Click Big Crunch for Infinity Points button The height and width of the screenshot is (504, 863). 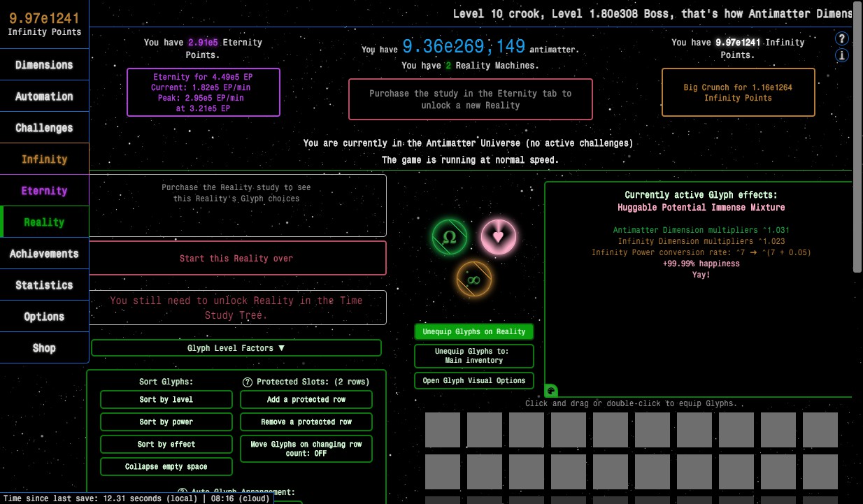(x=738, y=92)
